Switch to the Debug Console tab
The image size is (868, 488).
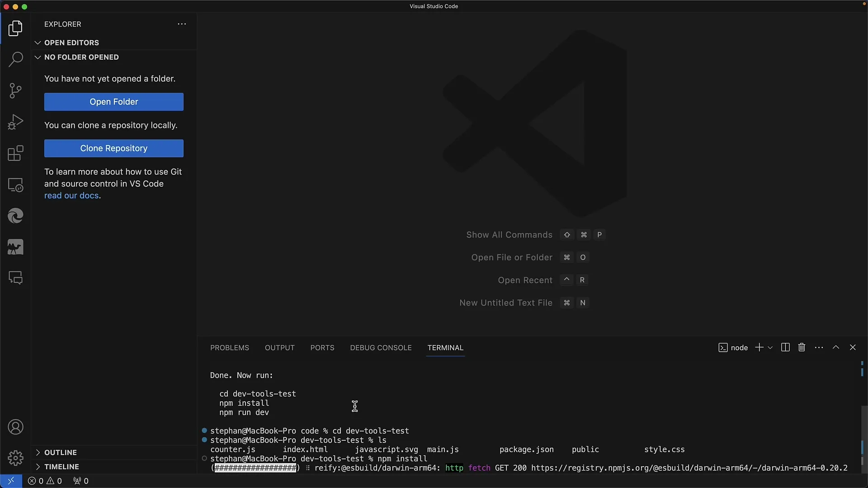(381, 347)
